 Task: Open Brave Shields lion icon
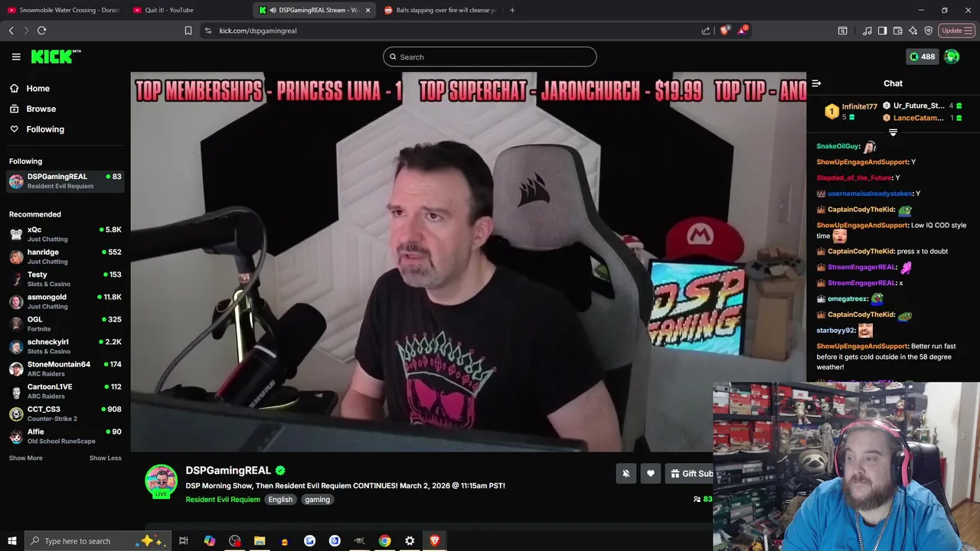click(x=725, y=31)
